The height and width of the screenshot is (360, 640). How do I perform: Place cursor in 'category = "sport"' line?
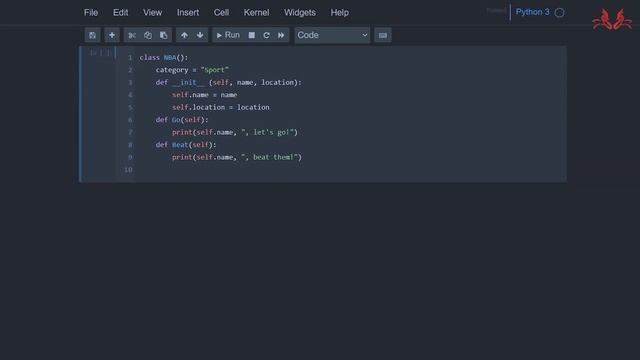(x=192, y=70)
